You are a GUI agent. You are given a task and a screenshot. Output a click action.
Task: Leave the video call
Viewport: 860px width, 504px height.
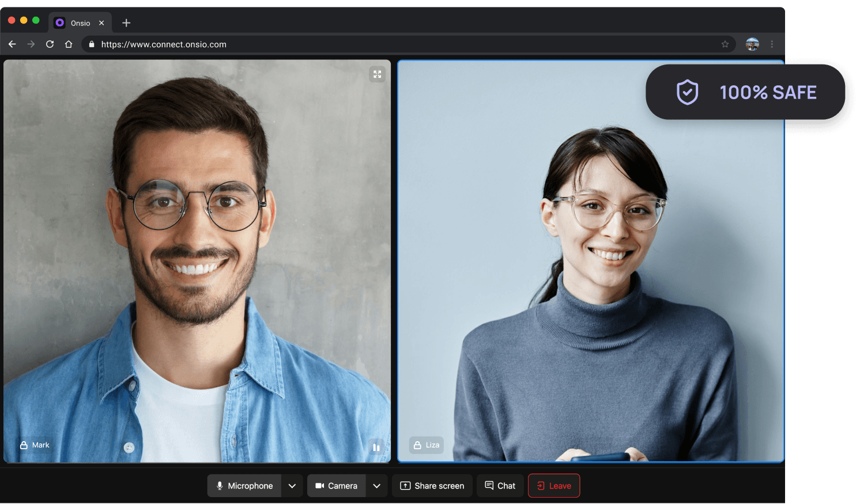554,486
